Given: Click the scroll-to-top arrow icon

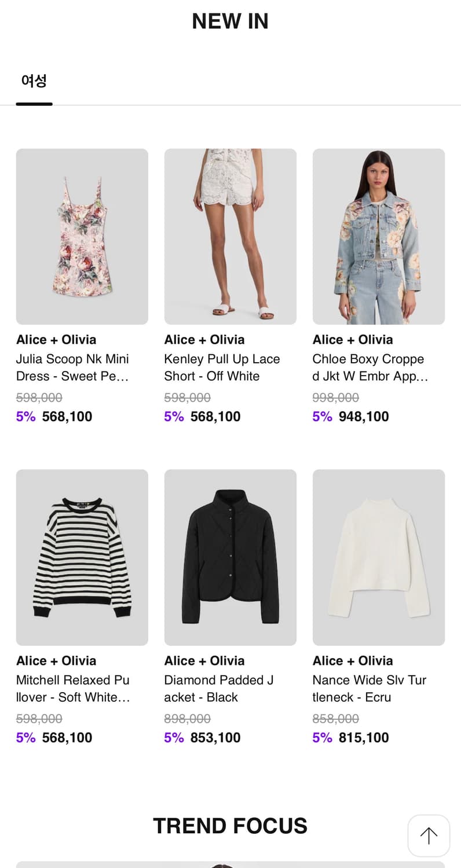Looking at the screenshot, I should pyautogui.click(x=429, y=836).
